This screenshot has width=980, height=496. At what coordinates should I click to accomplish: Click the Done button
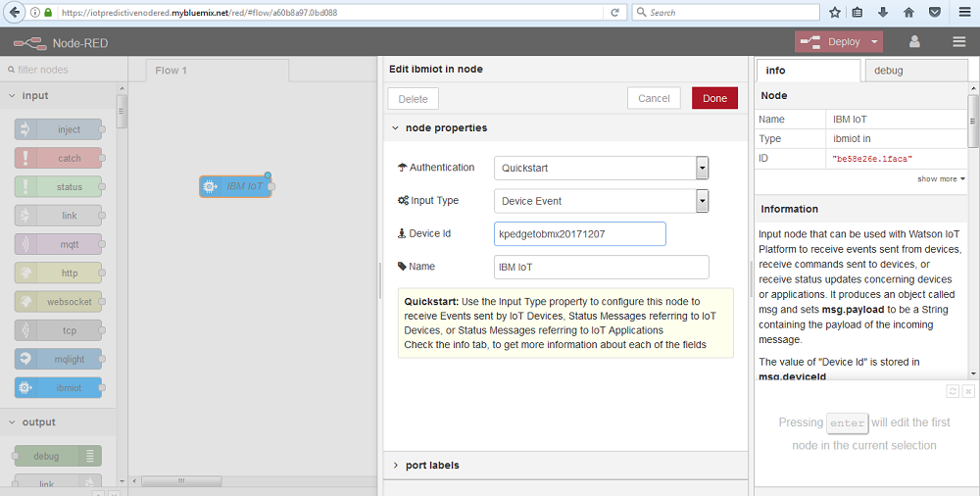pyautogui.click(x=714, y=98)
